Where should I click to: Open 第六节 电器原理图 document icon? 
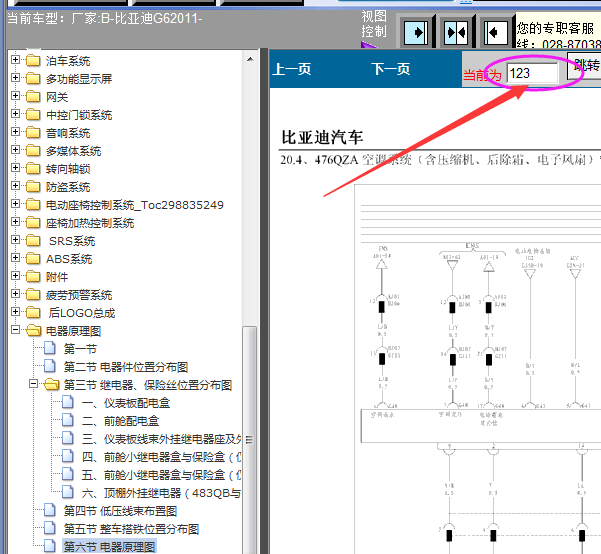[x=49, y=546]
